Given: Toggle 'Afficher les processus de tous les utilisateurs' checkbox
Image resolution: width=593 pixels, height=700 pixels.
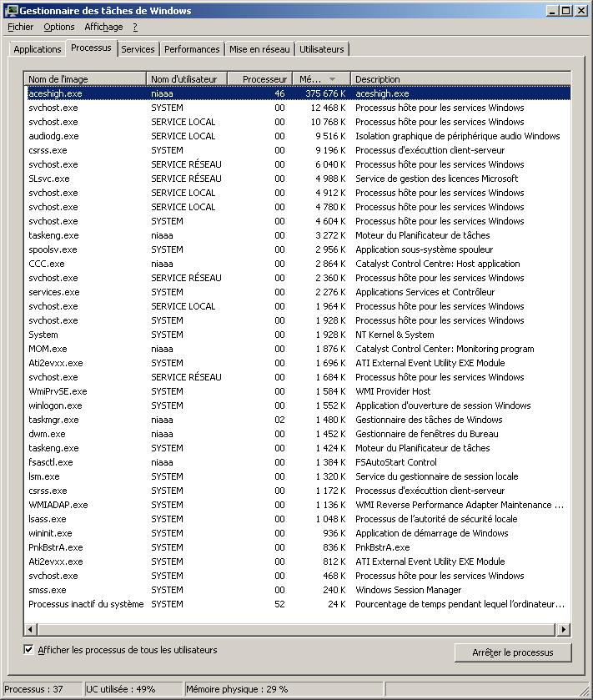Looking at the screenshot, I should click(28, 650).
